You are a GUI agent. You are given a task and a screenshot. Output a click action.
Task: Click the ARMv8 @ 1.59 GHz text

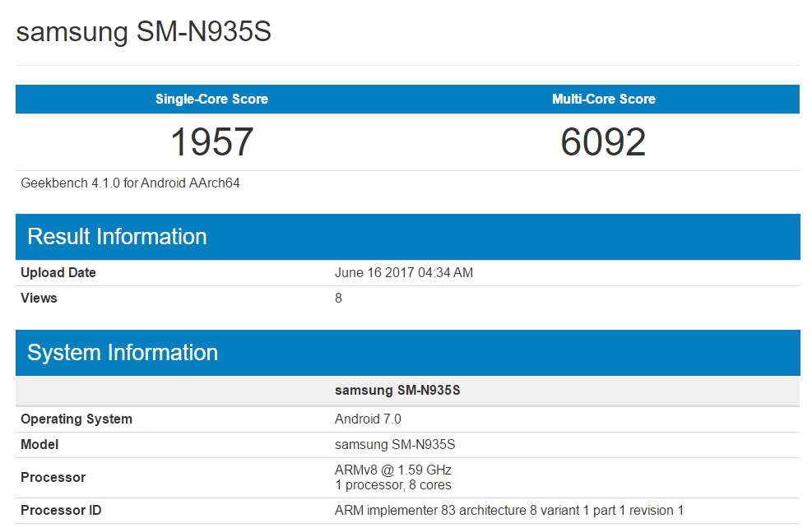point(393,470)
